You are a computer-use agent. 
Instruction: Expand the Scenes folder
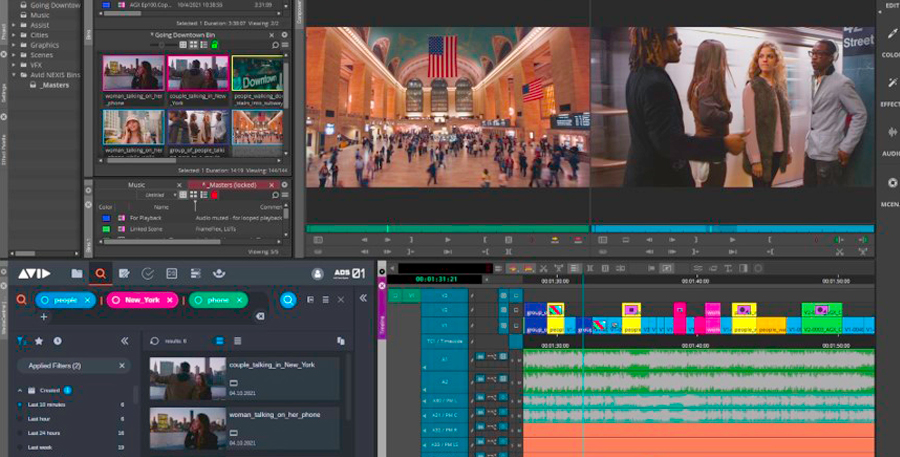click(x=14, y=55)
